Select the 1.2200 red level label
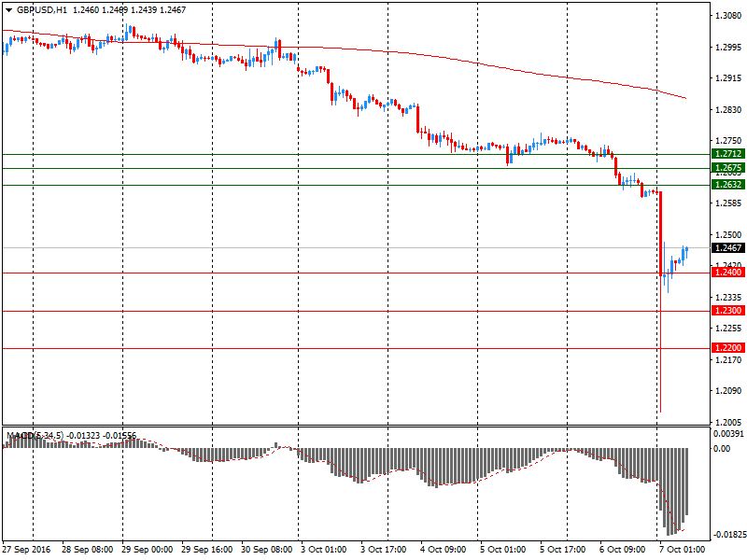The height and width of the screenshot is (560, 747). pos(728,347)
